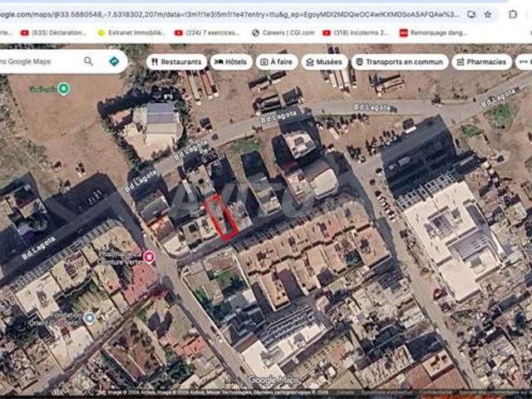532x399 pixels.
Task: Click the search magnifier in Google Maps
Action: (x=89, y=62)
